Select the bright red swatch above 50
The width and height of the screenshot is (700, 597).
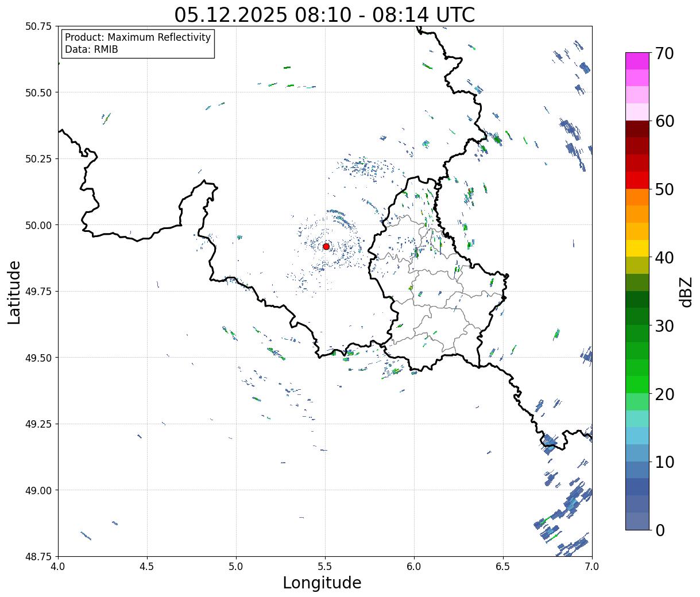click(x=637, y=180)
